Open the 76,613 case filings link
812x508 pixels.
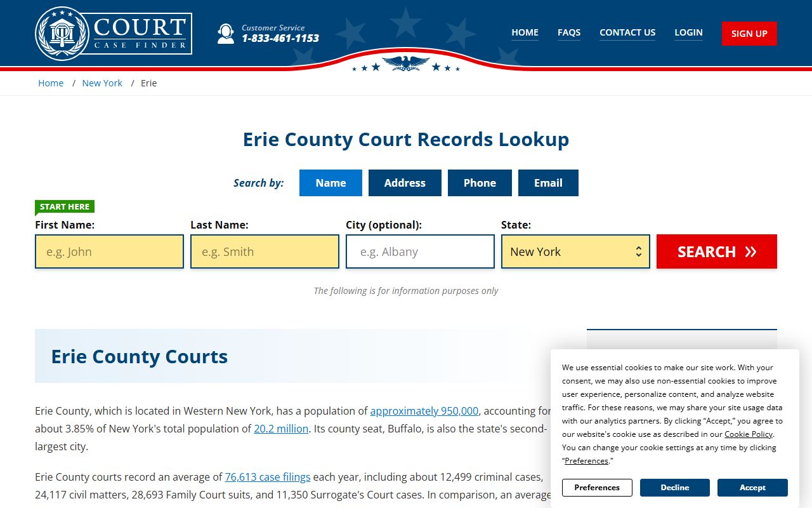point(268,477)
